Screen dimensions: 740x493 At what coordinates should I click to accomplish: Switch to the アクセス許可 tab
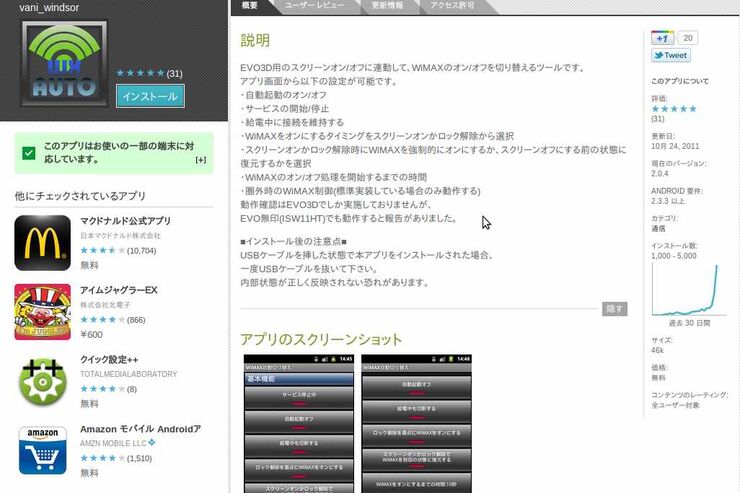pos(453,6)
